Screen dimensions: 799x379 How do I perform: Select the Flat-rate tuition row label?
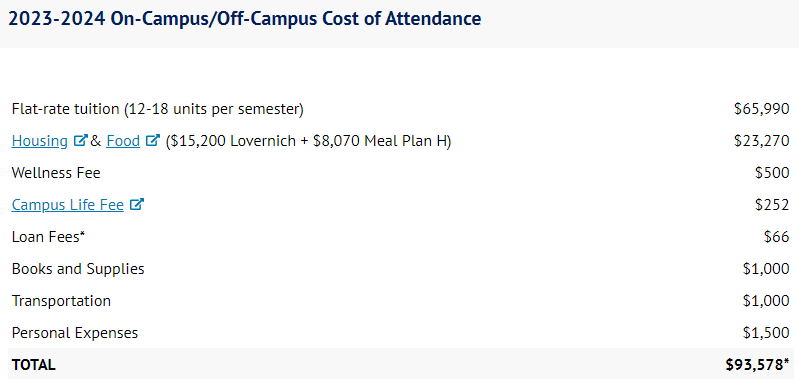coord(157,109)
